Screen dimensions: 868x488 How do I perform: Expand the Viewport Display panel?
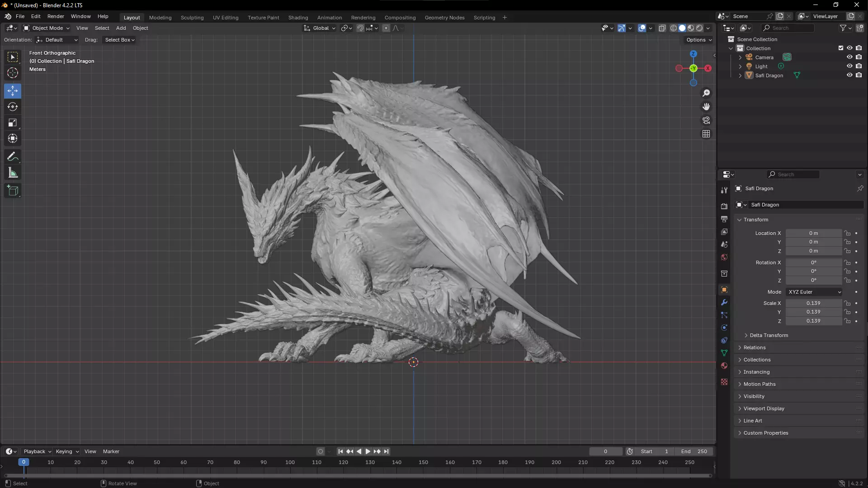tap(764, 408)
